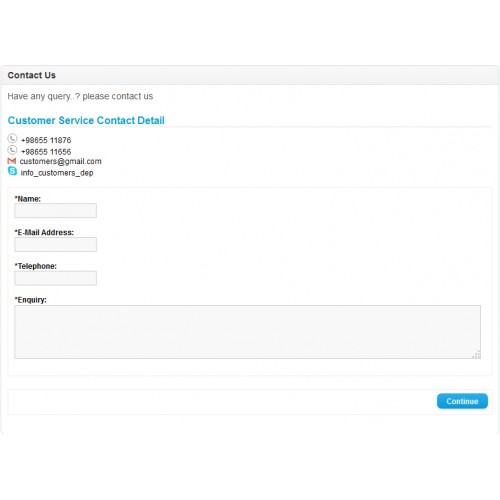Open customers@gmail.com email link
Image resolution: width=500 pixels, height=500 pixels.
click(x=60, y=161)
